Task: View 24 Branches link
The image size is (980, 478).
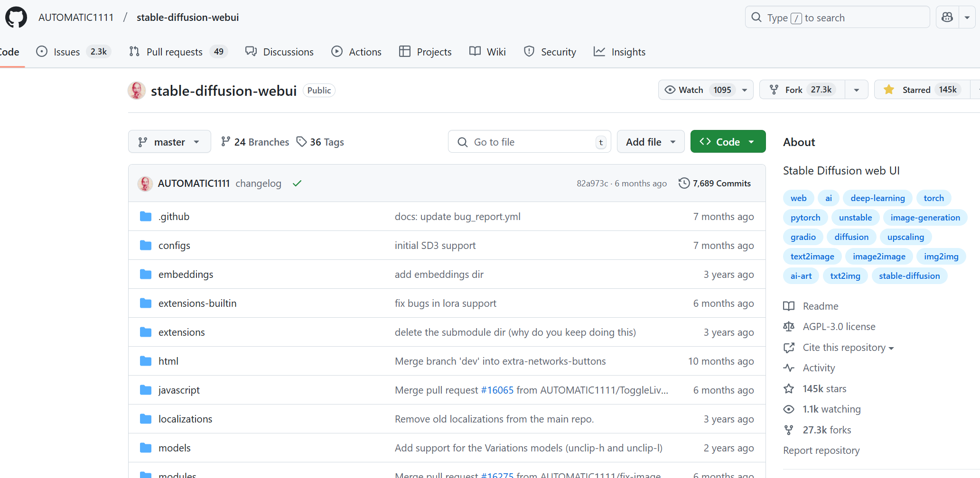Action: 255,142
